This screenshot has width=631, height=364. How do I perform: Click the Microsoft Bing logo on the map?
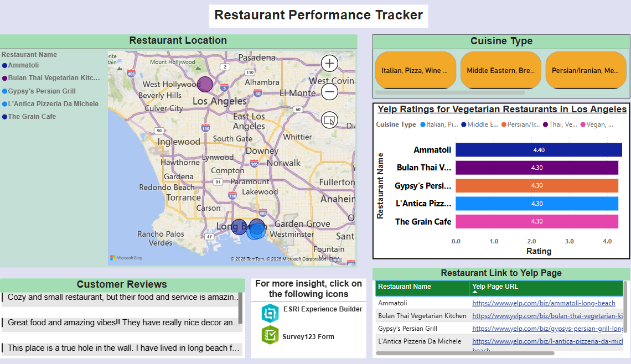pyautogui.click(x=126, y=257)
